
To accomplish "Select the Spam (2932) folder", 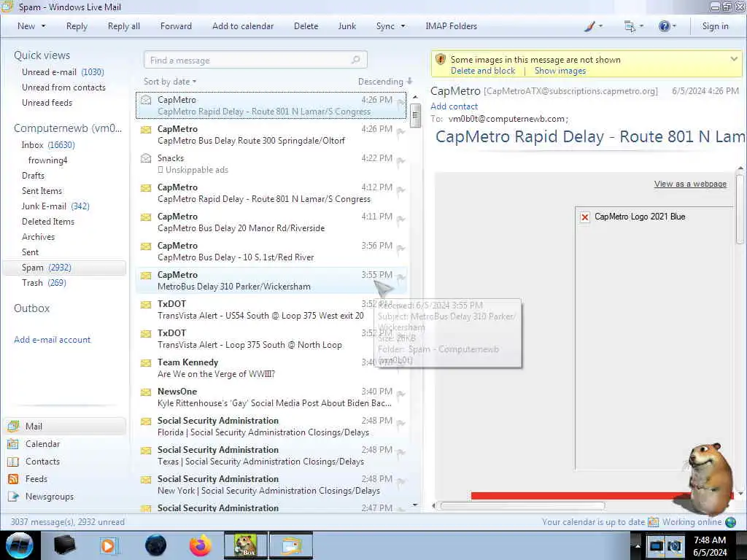I will [64, 268].
